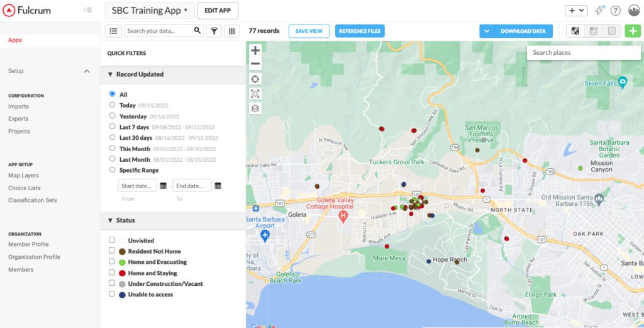Zoom out on the map
Image resolution: width=644 pixels, height=328 pixels.
255,64
